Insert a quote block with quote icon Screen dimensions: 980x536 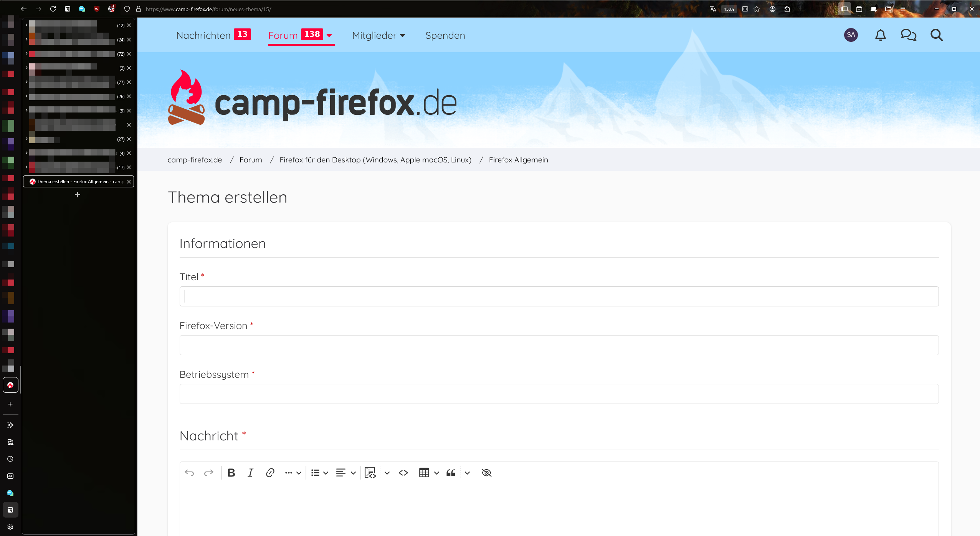451,473
